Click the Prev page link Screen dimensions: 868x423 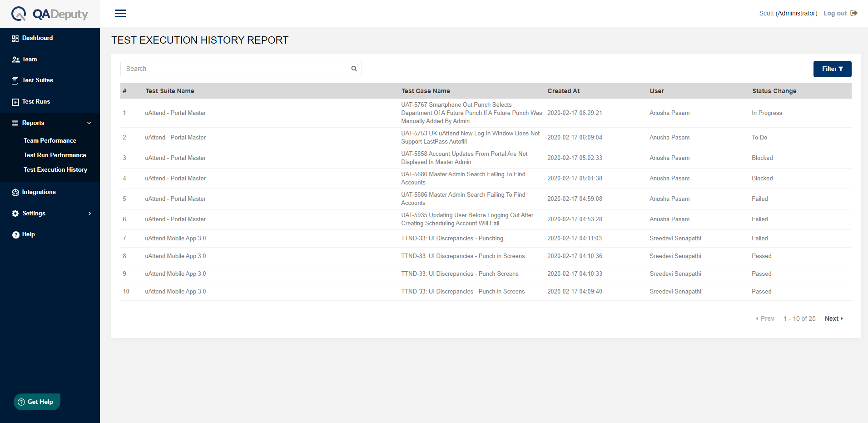(765, 319)
